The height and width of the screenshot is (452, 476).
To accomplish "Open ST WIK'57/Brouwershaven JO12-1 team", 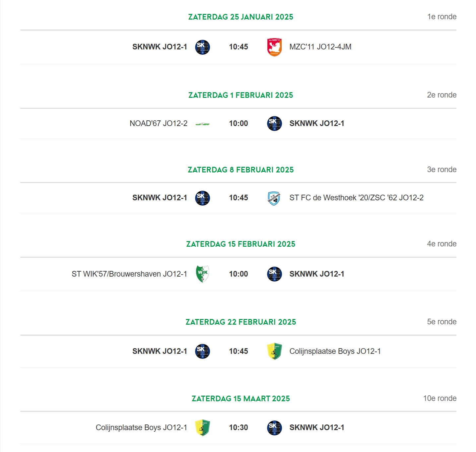I will click(129, 274).
